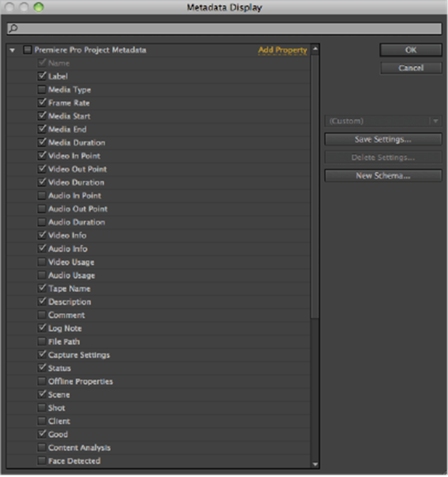Open the (Custom) settings preset dropdown
The width and height of the screenshot is (448, 477).
383,121
